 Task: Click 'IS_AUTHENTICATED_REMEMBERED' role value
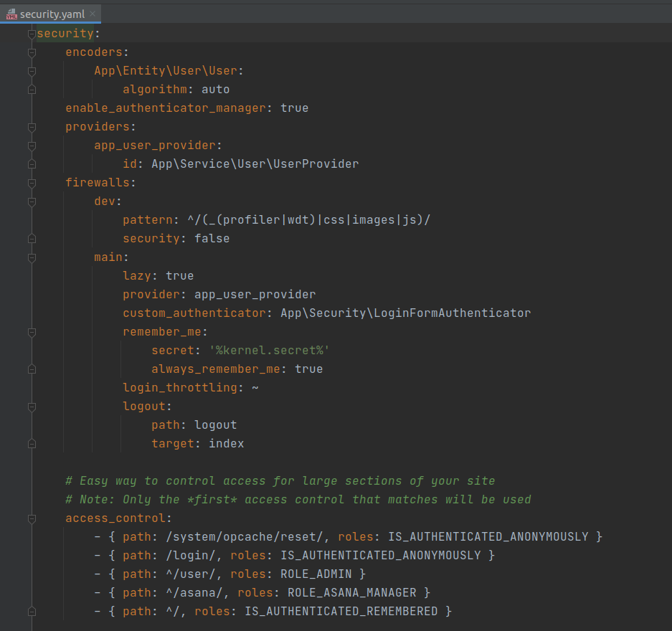[341, 612]
